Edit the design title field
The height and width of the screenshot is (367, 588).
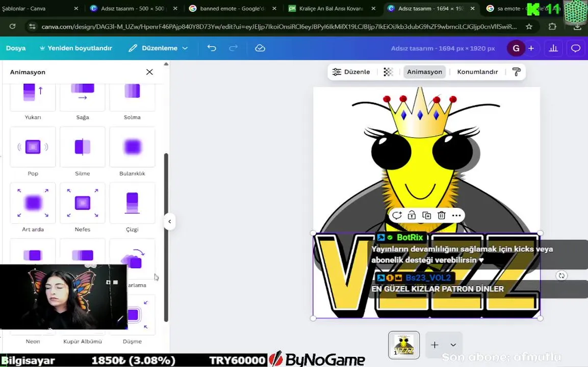click(x=443, y=48)
